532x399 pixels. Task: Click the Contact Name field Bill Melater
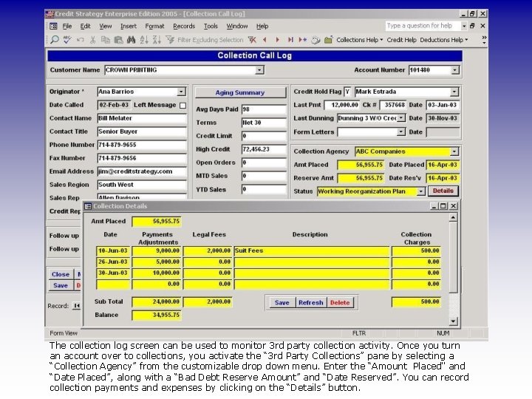pos(142,118)
